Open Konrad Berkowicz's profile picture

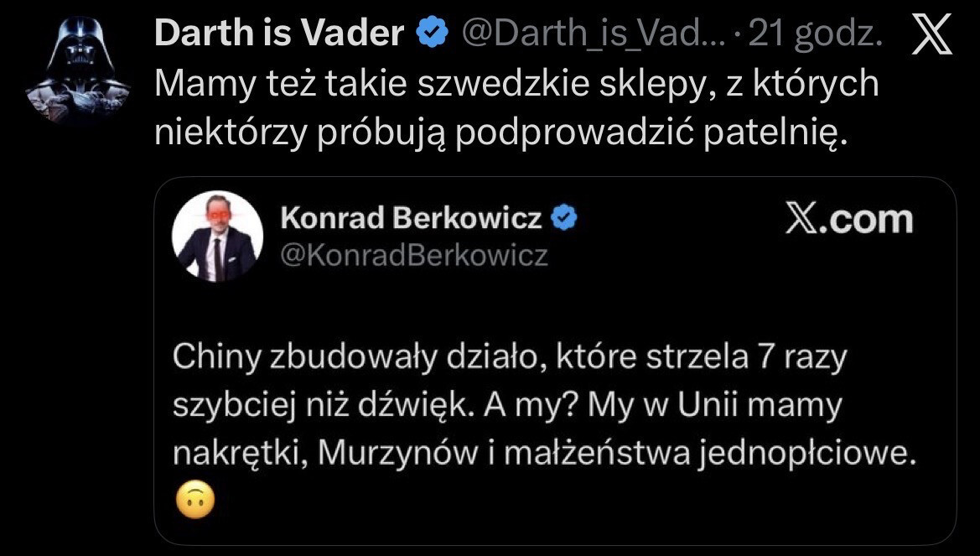(x=217, y=236)
